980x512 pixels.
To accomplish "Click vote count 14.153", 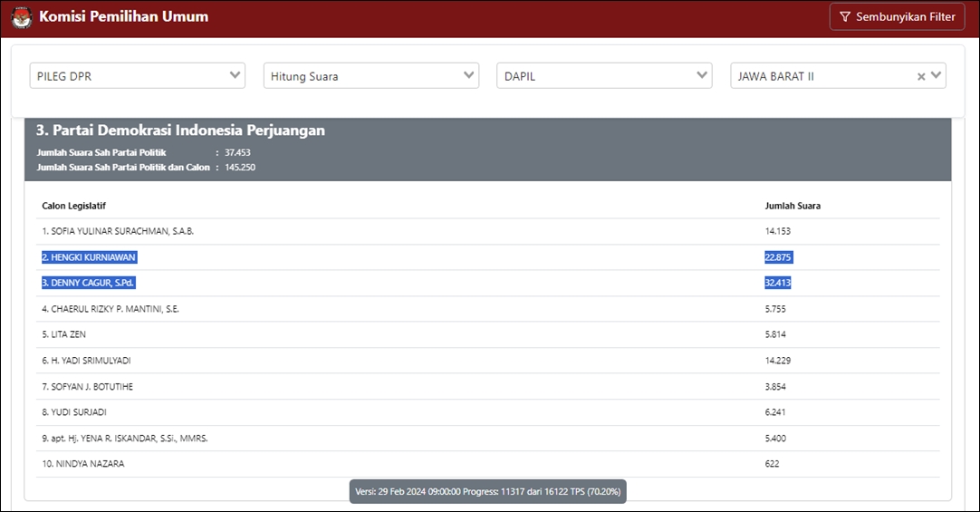I will pos(777,231).
